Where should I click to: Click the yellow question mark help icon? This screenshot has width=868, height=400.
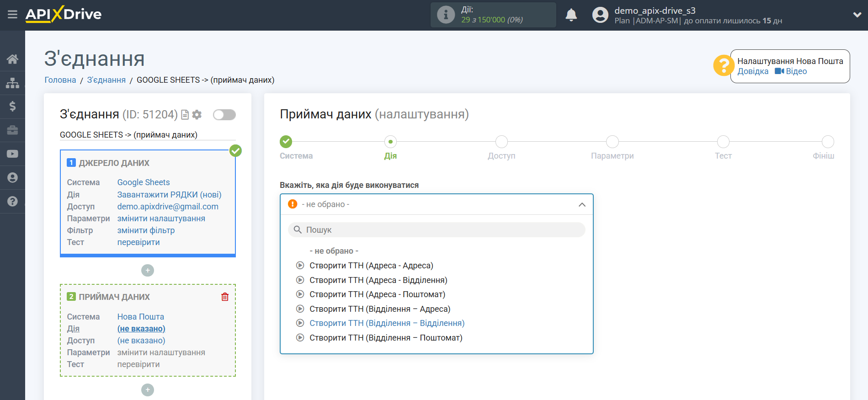coord(724,65)
